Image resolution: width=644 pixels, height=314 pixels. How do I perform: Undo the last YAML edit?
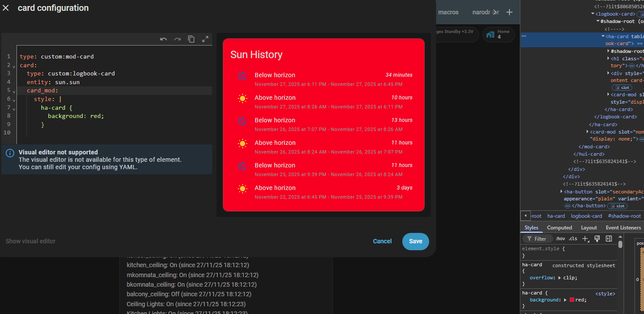point(164,39)
